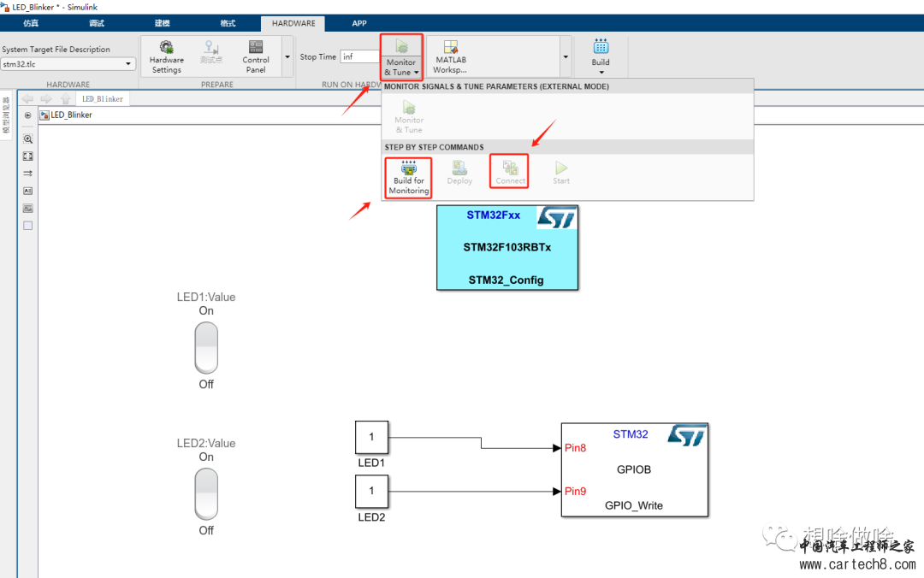The image size is (924, 578).
Task: Click the hide/show explorer bar icon
Action: tap(27, 115)
